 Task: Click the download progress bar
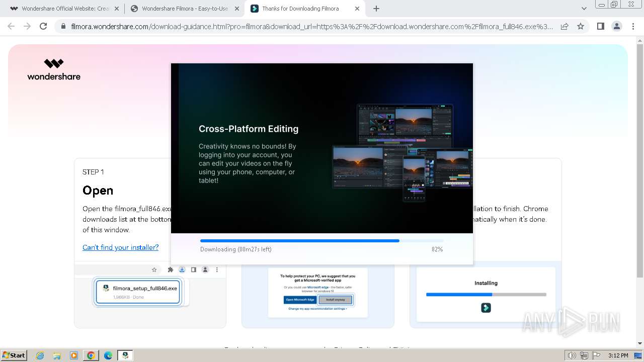(x=322, y=241)
